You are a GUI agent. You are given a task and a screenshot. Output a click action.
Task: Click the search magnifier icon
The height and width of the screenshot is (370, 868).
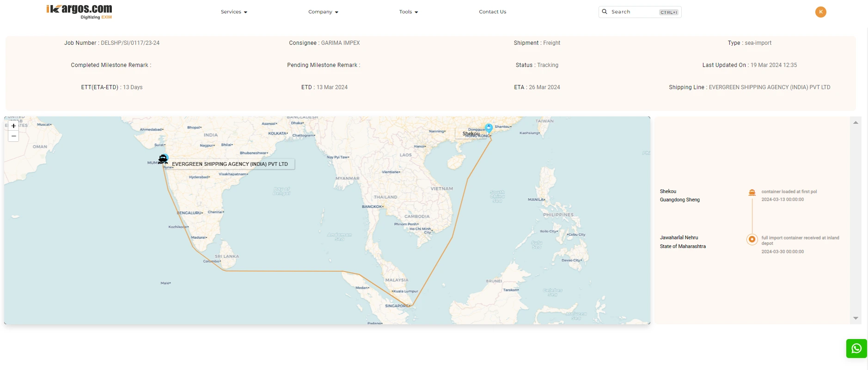coord(605,12)
